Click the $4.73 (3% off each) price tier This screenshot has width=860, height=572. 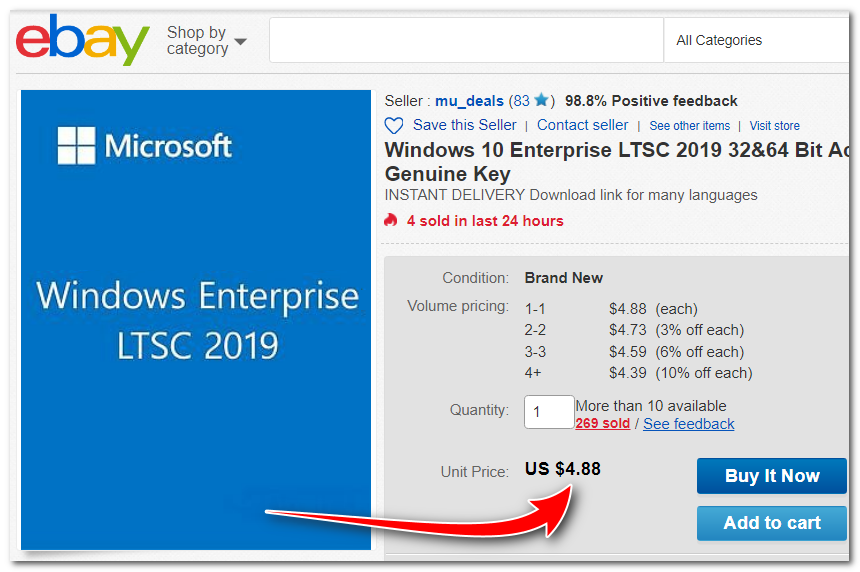[676, 330]
